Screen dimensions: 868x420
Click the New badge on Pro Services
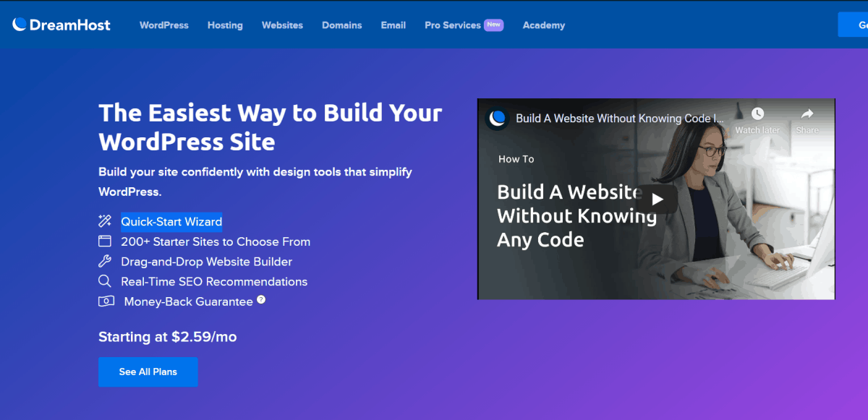coord(493,25)
